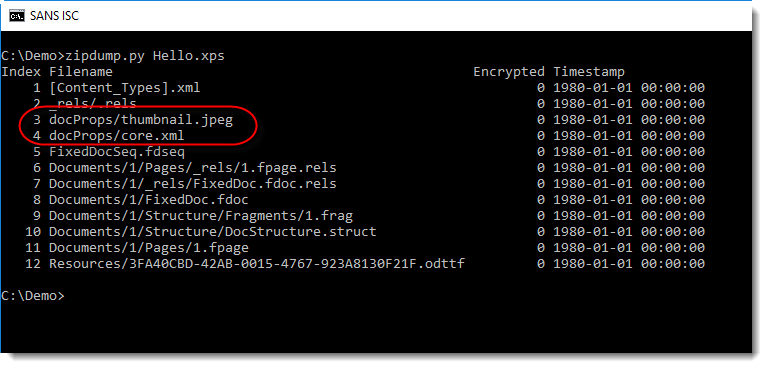Click the Encrypted column header
This screenshot has height=368, width=767.
click(509, 72)
